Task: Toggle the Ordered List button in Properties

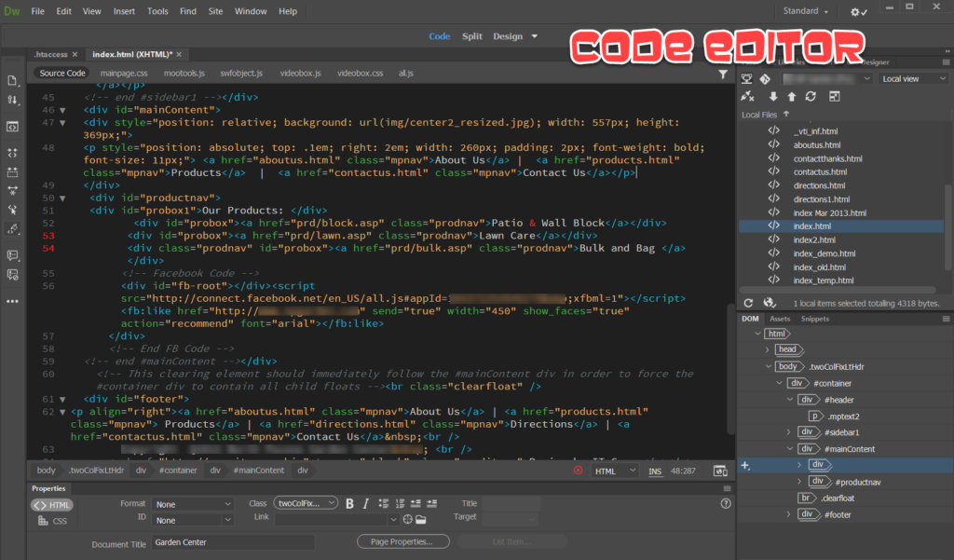Action: tap(400, 503)
